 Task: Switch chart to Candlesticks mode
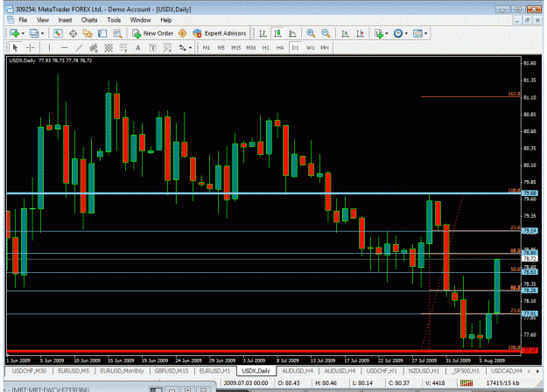[277, 33]
